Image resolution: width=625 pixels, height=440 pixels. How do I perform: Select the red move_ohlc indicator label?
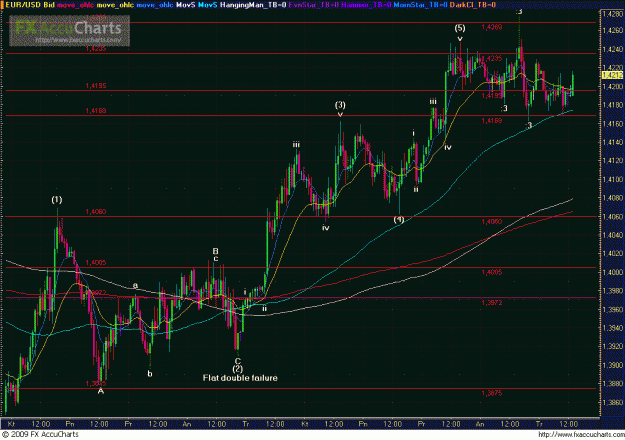pyautogui.click(x=75, y=5)
